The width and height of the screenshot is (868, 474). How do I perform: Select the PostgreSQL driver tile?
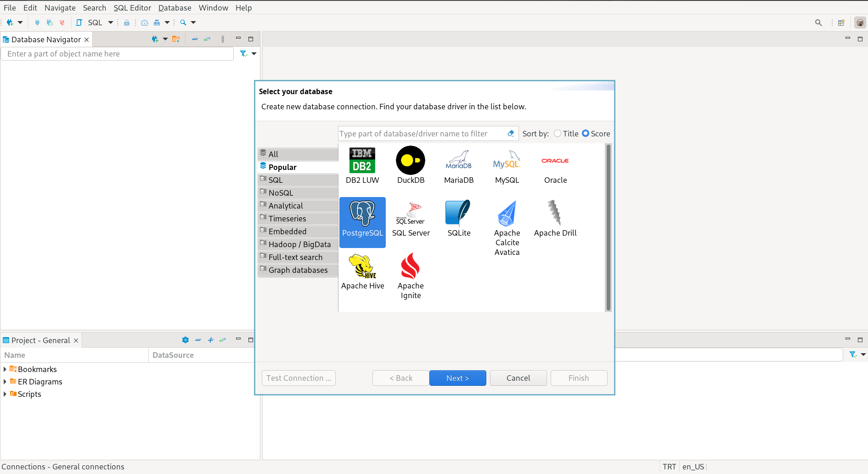pos(362,222)
